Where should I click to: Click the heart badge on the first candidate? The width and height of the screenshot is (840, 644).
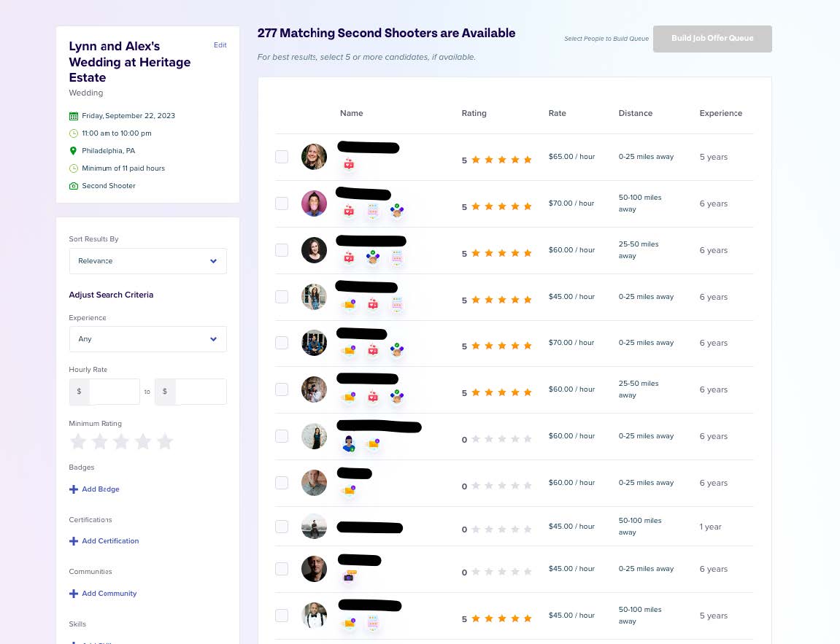[x=349, y=164]
